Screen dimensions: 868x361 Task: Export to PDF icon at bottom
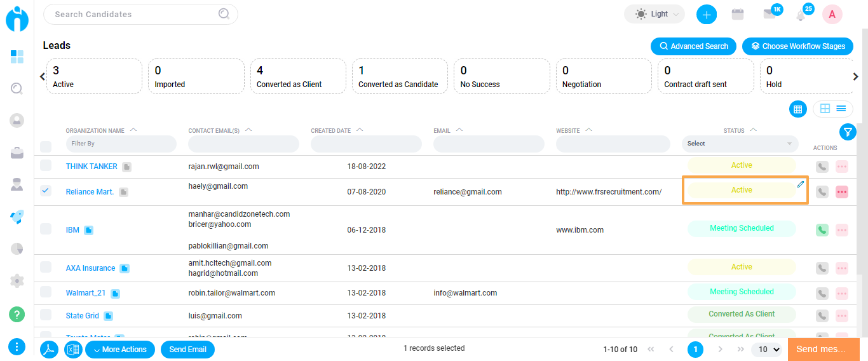(50, 350)
